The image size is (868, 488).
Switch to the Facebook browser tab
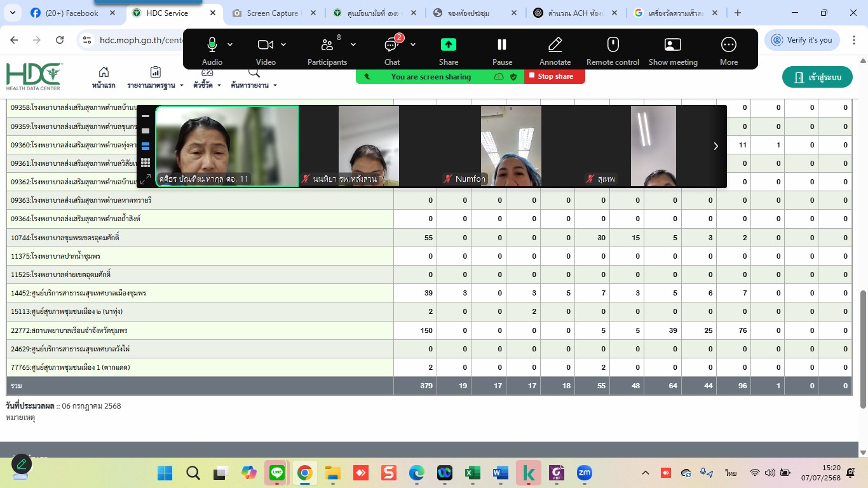point(72,13)
